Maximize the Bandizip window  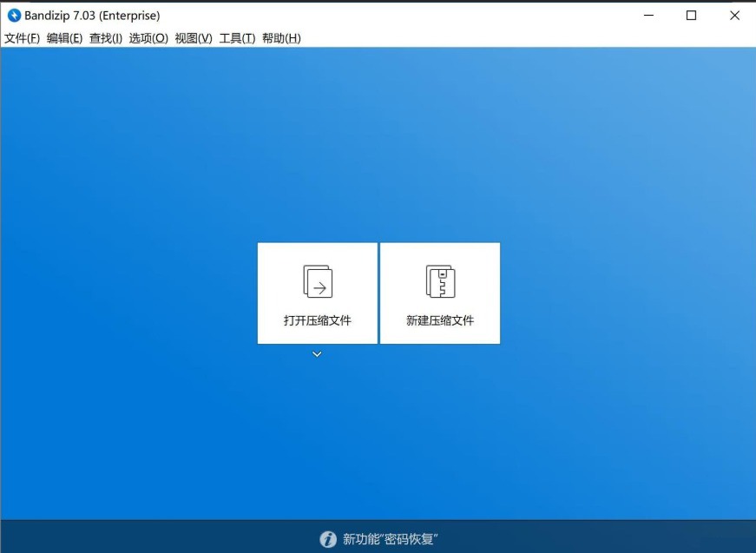(x=692, y=16)
